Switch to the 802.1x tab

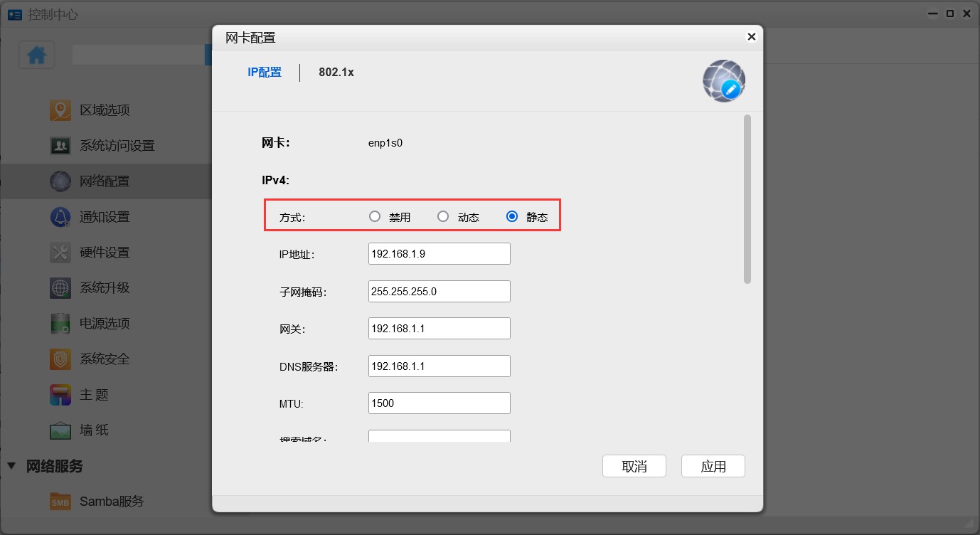pos(336,73)
